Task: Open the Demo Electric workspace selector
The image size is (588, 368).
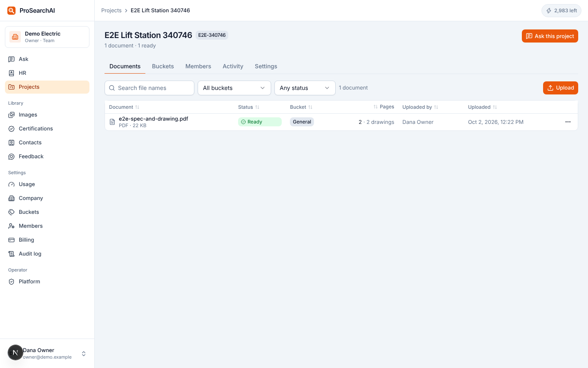Action: pos(47,37)
